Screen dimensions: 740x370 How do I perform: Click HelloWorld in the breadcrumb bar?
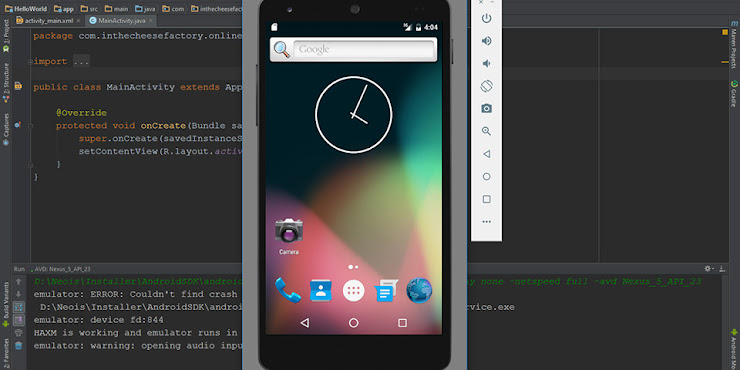[x=26, y=8]
